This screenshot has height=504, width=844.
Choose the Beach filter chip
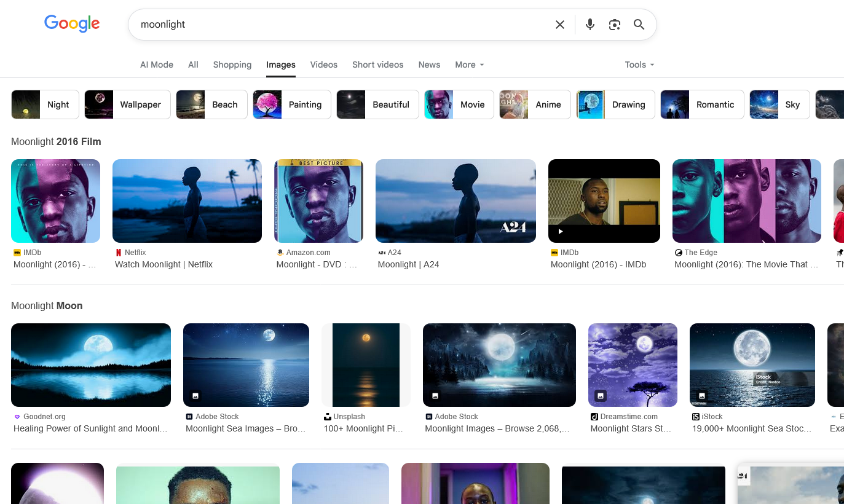point(211,104)
